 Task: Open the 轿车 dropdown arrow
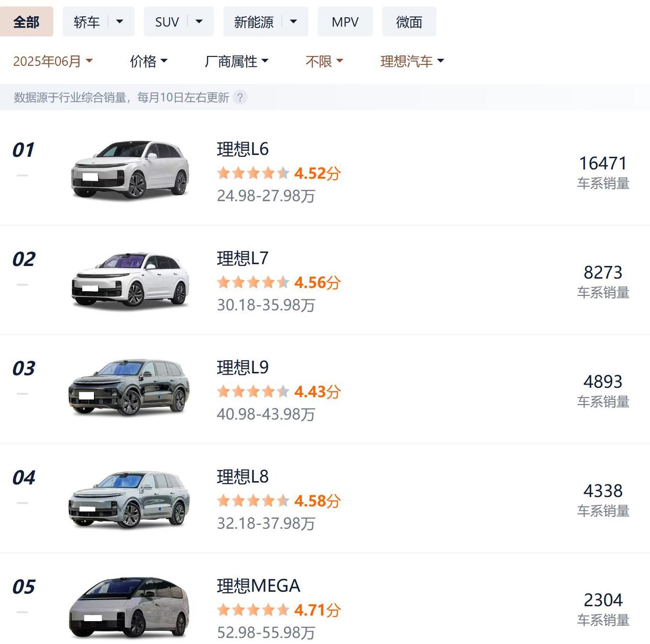point(120,22)
